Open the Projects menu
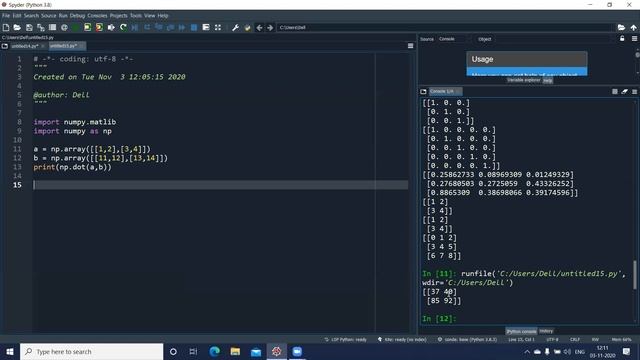The height and width of the screenshot is (360, 640). pos(118,16)
